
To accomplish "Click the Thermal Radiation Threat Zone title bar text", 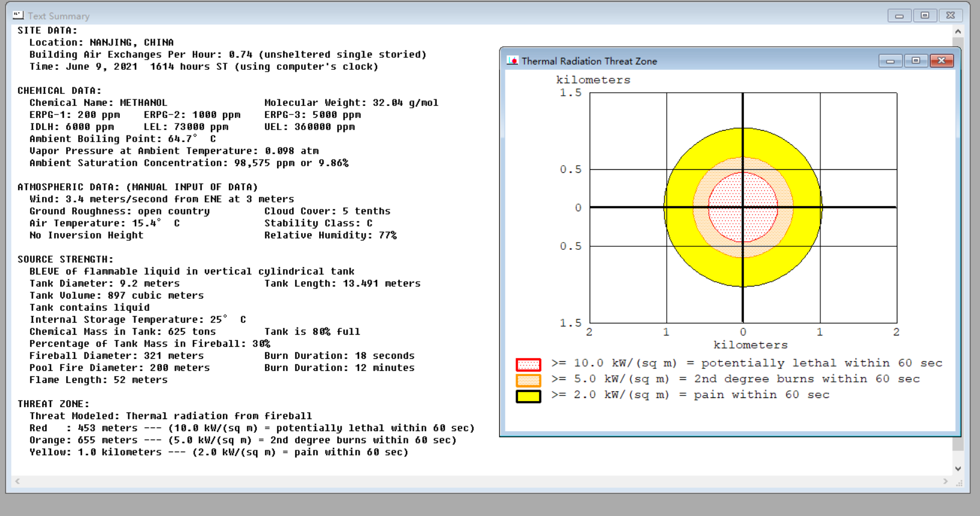I will (x=589, y=61).
